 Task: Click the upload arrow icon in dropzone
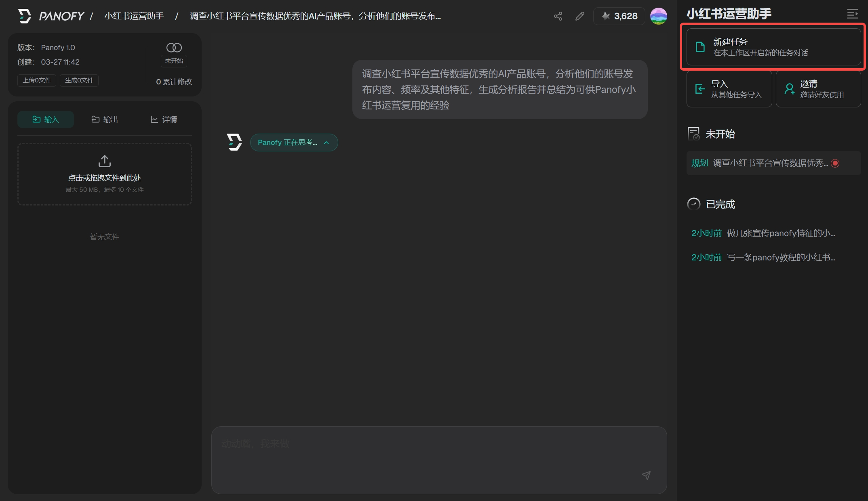[105, 161]
